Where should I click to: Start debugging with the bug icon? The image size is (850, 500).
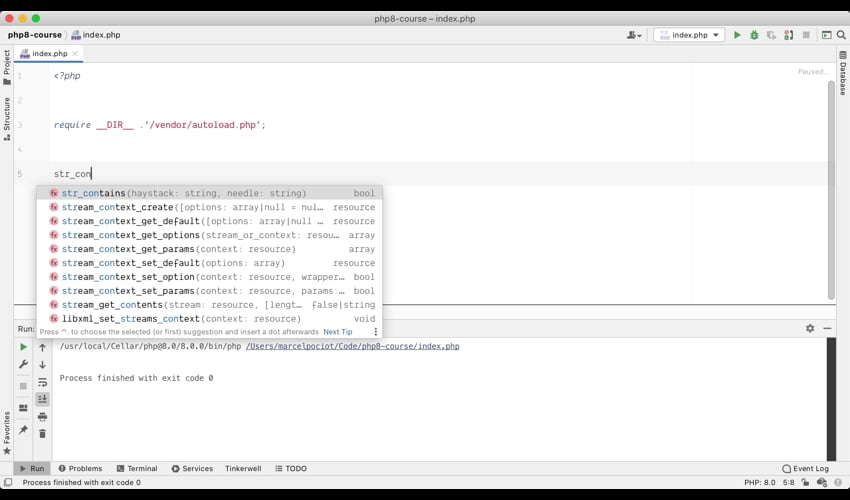(x=754, y=35)
